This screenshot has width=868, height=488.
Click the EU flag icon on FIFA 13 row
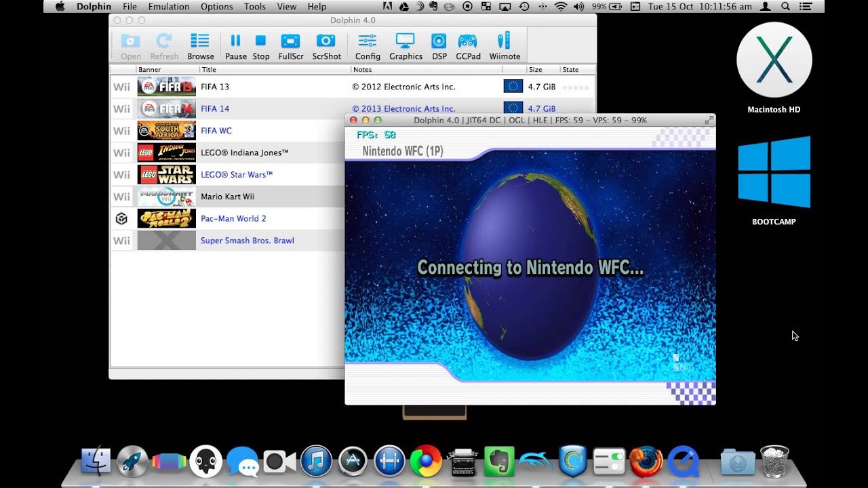pyautogui.click(x=513, y=87)
